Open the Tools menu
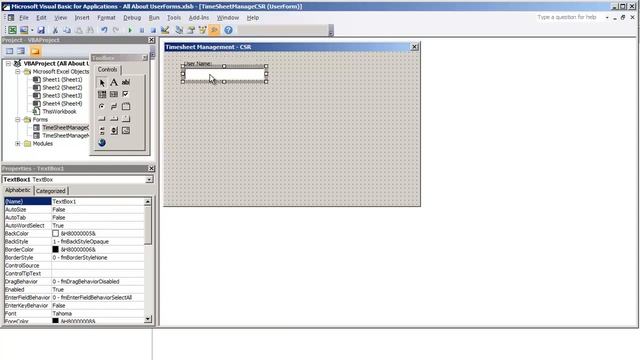640x360 pixels. (x=174, y=18)
